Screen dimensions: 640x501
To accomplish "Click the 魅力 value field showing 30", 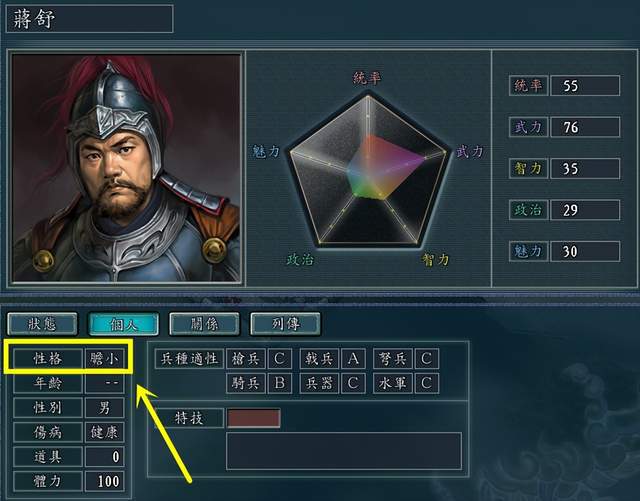I will click(585, 251).
